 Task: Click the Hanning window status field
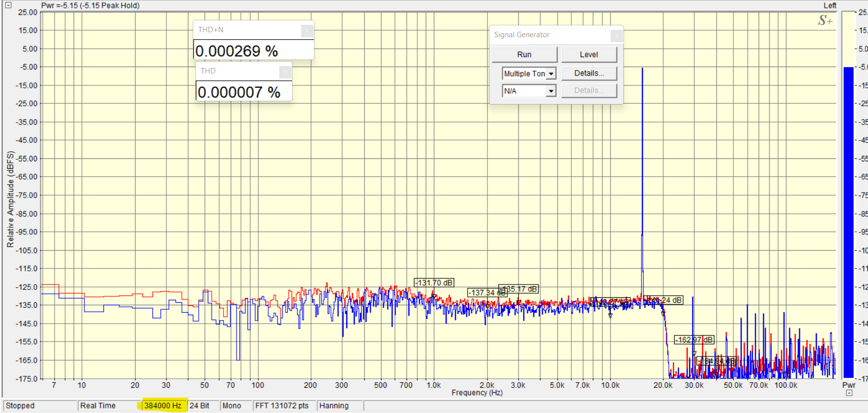(x=334, y=406)
